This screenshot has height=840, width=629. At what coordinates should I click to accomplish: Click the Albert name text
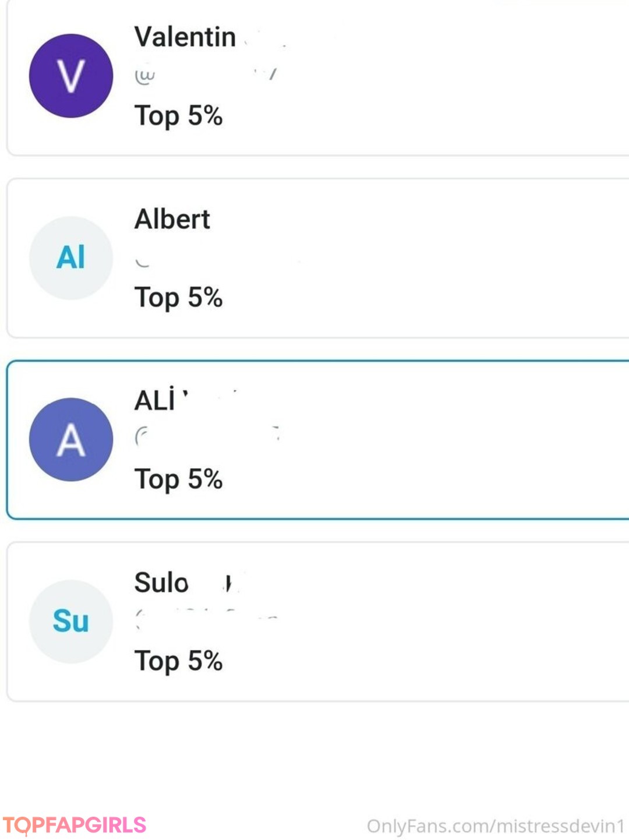click(172, 220)
